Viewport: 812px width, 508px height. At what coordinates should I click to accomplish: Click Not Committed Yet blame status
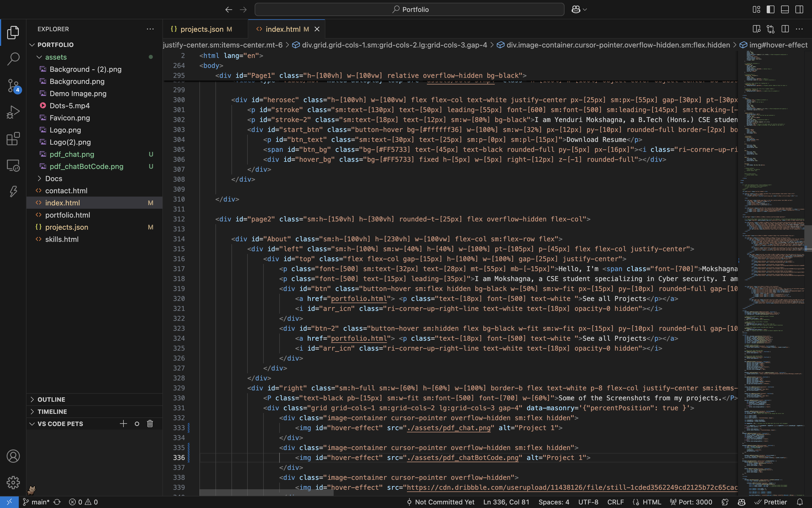(x=440, y=502)
